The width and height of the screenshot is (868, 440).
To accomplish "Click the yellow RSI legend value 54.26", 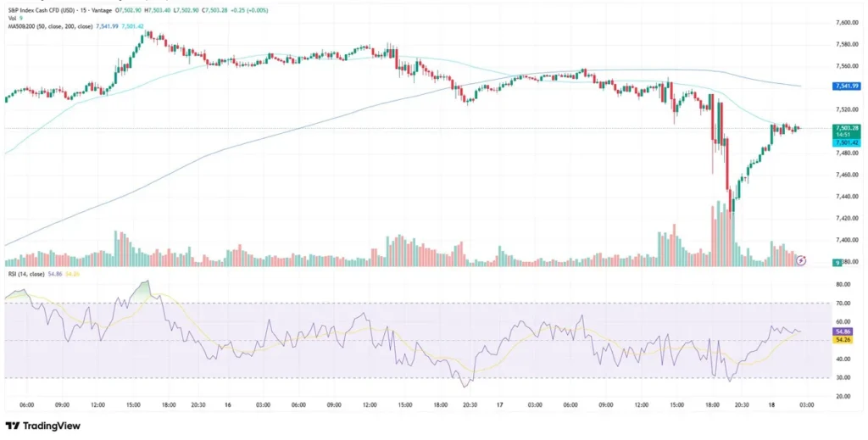I will [x=72, y=274].
